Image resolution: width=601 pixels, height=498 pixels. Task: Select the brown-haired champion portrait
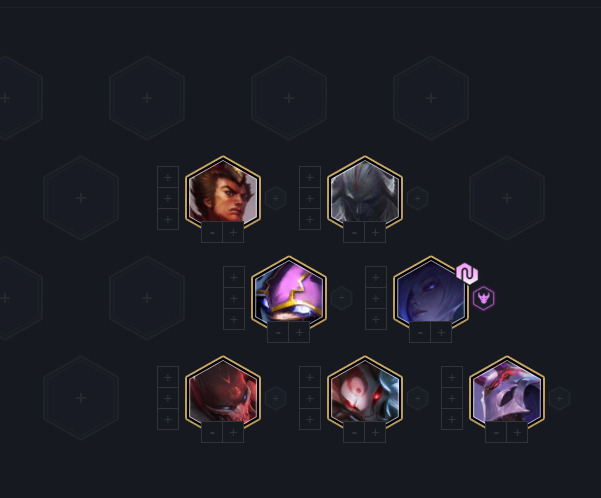click(223, 194)
